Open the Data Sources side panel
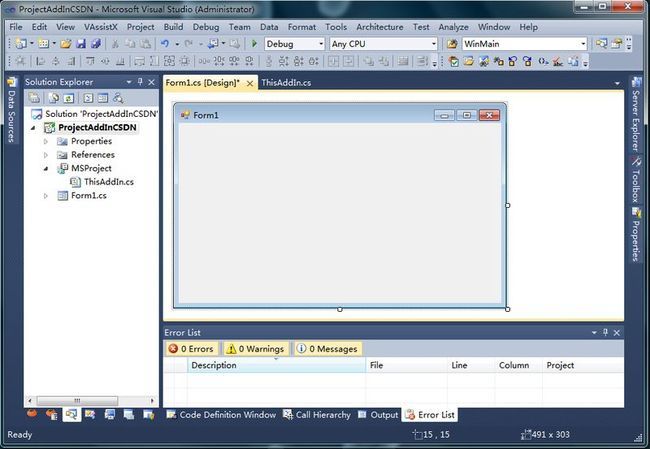The width and height of the screenshot is (650, 449). point(11,110)
